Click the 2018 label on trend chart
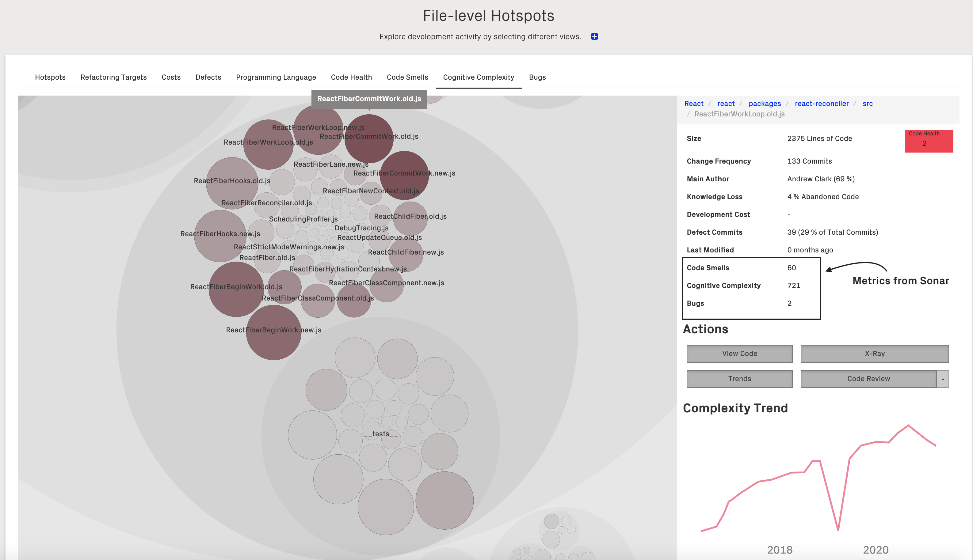Image resolution: width=973 pixels, height=560 pixels. (x=779, y=550)
